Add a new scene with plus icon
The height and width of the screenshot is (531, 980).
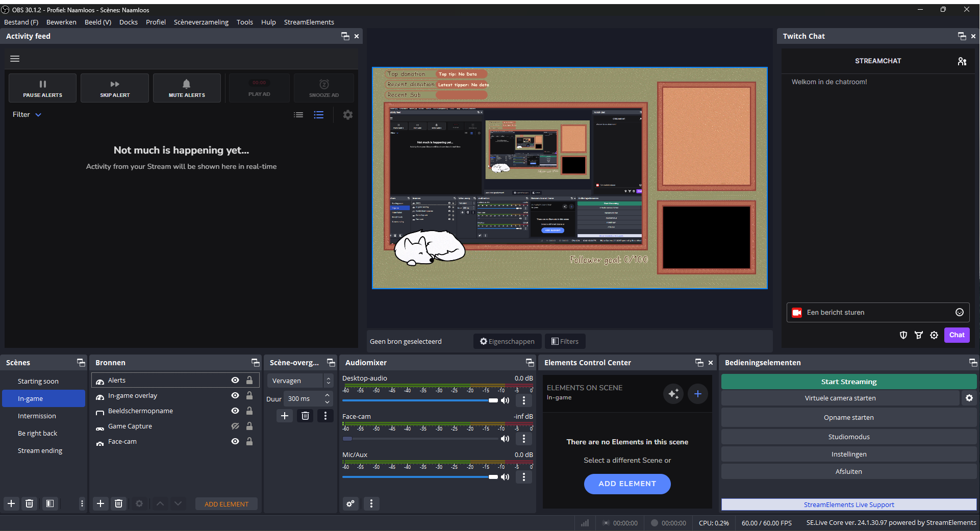(11, 503)
